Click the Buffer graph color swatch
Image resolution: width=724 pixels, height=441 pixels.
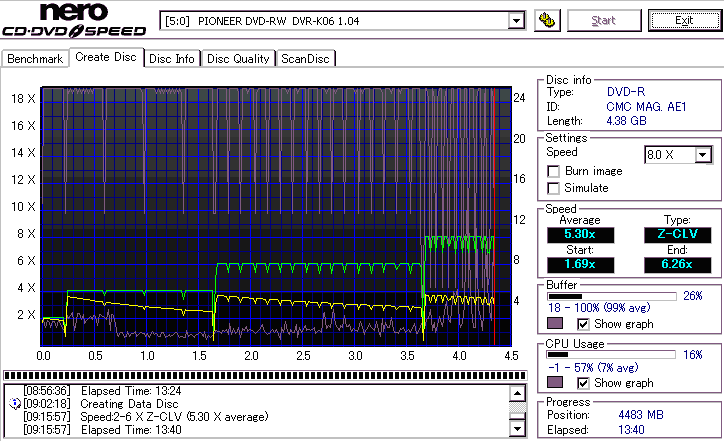[x=555, y=323]
